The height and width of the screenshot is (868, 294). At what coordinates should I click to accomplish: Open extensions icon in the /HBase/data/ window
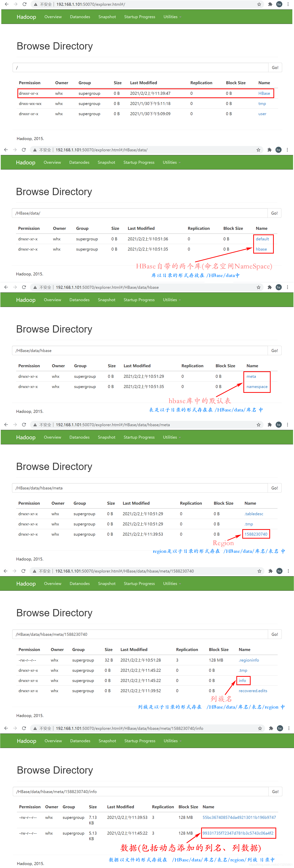(x=269, y=150)
